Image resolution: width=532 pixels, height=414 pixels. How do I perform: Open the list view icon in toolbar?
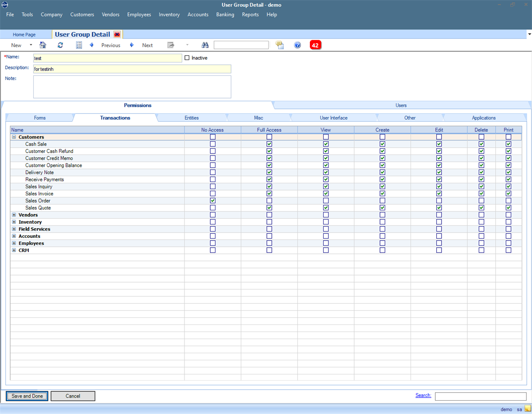click(x=79, y=45)
